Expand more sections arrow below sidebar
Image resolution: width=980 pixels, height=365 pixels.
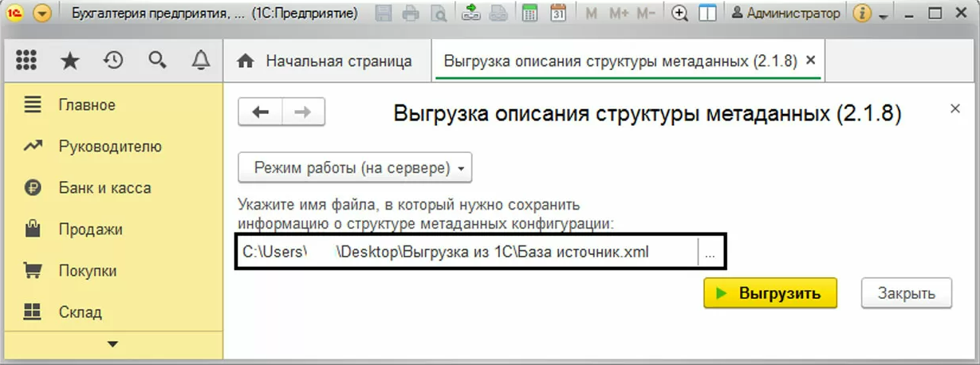[x=112, y=344]
